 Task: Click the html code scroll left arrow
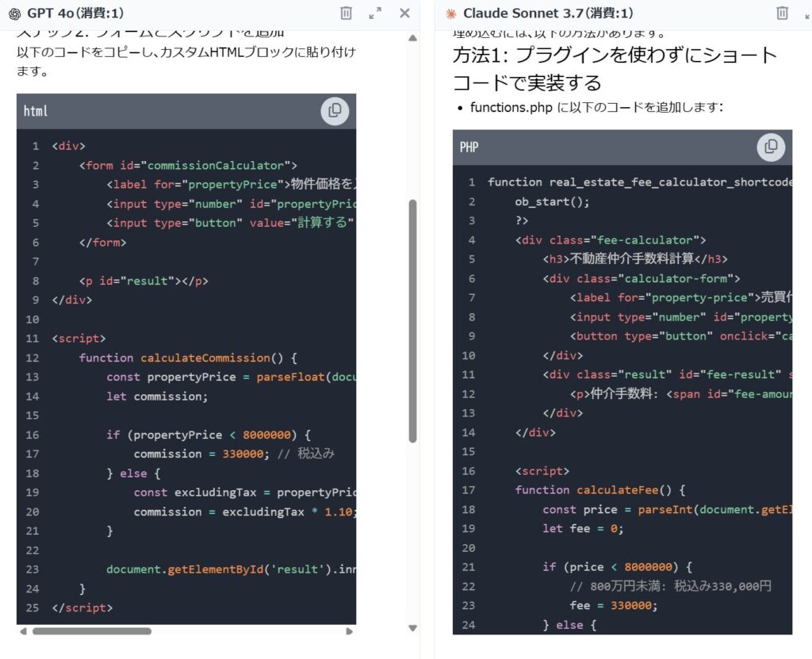(x=23, y=631)
